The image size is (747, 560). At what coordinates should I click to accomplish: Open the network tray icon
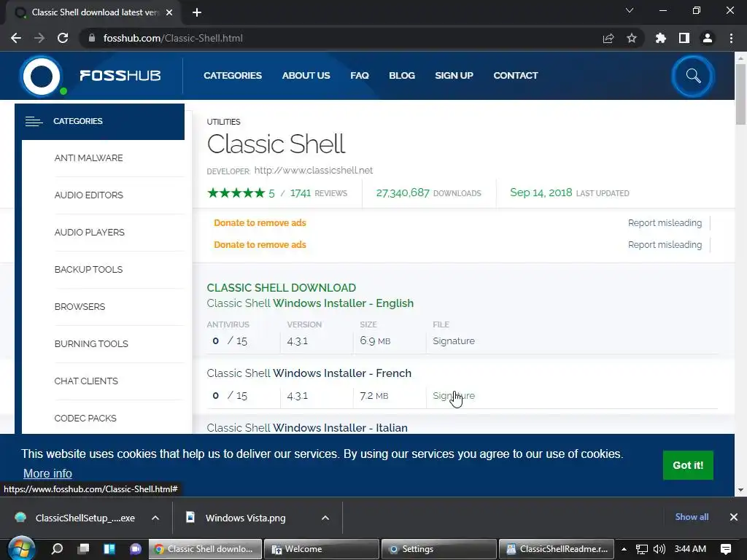click(642, 549)
